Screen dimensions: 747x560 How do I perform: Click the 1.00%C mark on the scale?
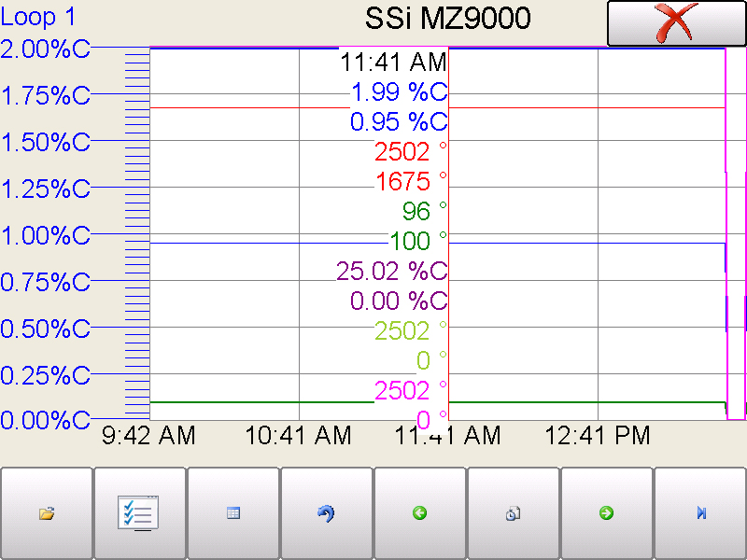click(46, 236)
